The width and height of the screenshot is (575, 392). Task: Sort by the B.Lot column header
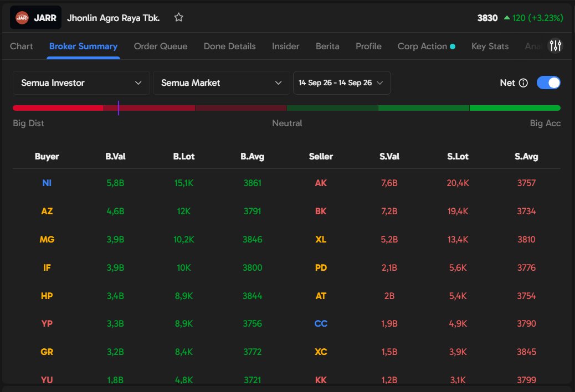click(184, 157)
